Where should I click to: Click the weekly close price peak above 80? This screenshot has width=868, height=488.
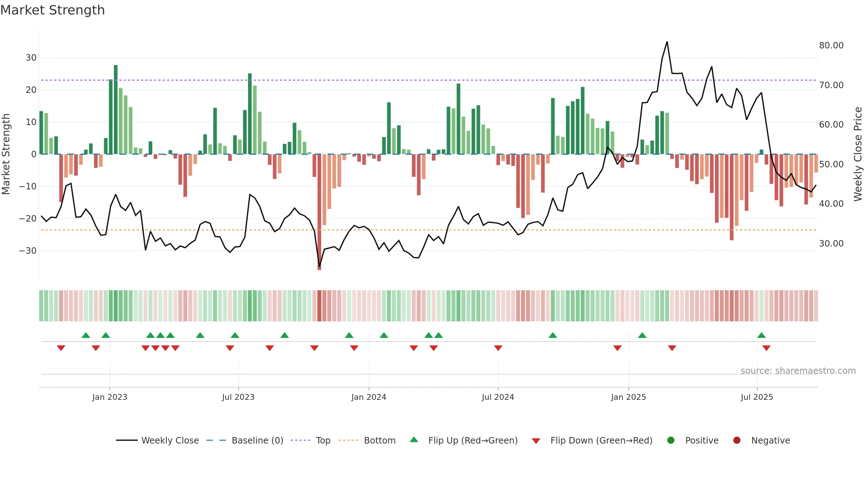pyautogui.click(x=667, y=42)
